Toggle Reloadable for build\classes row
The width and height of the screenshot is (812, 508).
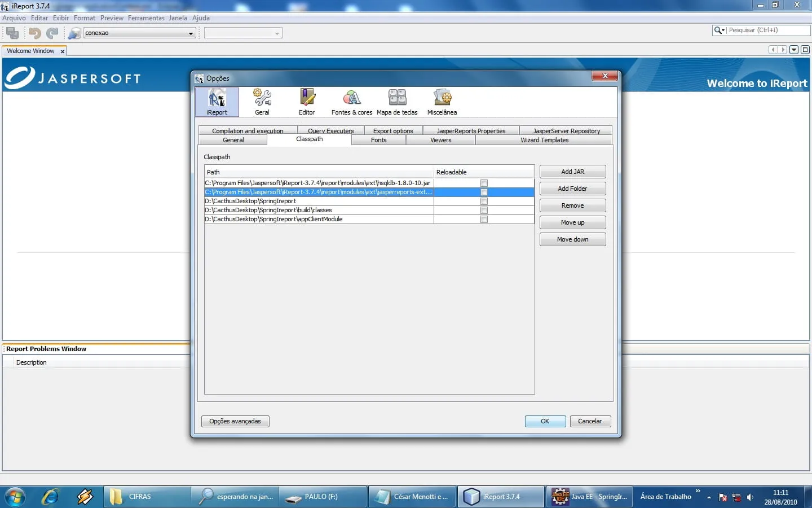(x=484, y=210)
